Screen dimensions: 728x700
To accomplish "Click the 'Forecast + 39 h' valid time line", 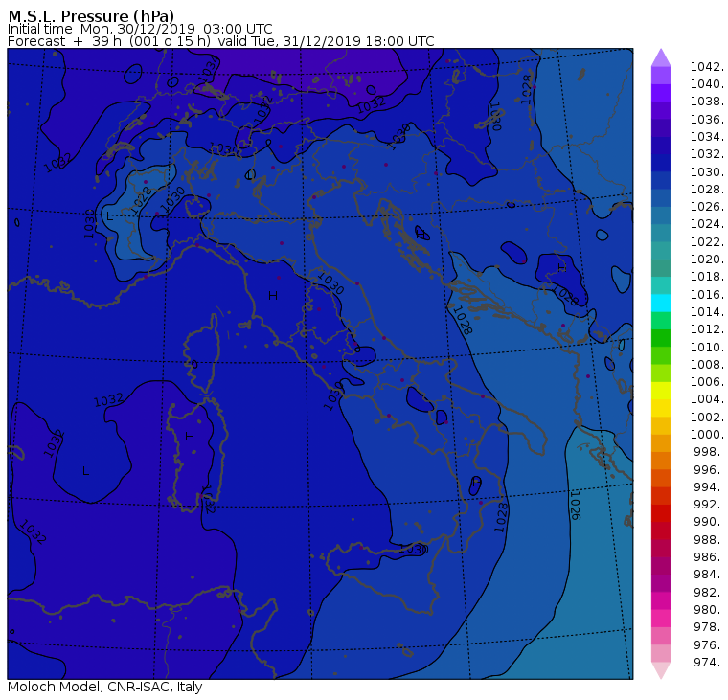I will click(221, 41).
